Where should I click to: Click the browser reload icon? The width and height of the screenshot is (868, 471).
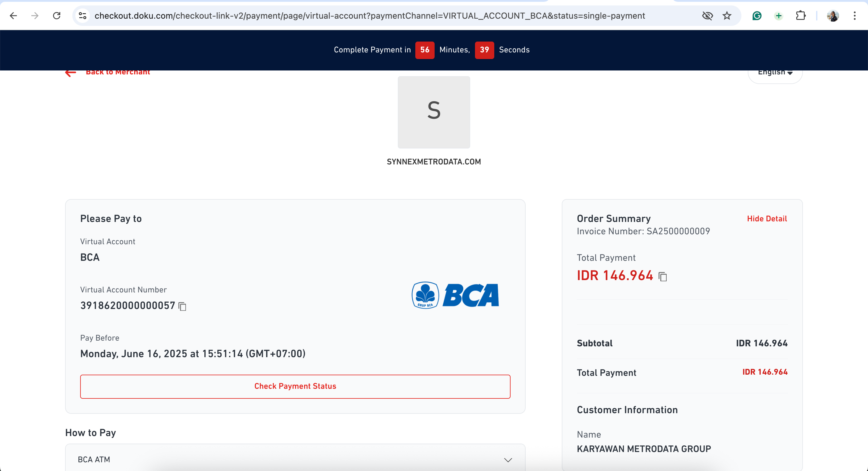tap(57, 15)
